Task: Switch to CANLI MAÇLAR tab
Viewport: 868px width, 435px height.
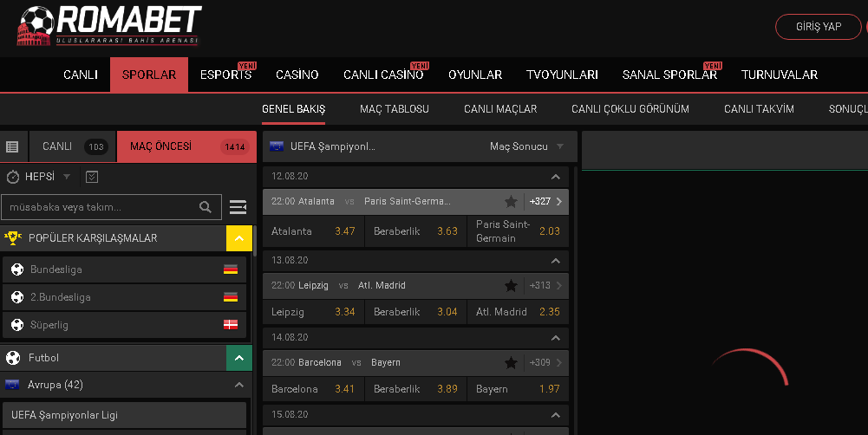Action: [500, 109]
